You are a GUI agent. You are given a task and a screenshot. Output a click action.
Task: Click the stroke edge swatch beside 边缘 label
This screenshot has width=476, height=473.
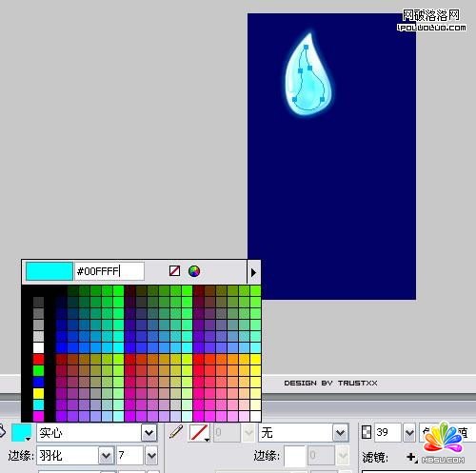point(295,456)
